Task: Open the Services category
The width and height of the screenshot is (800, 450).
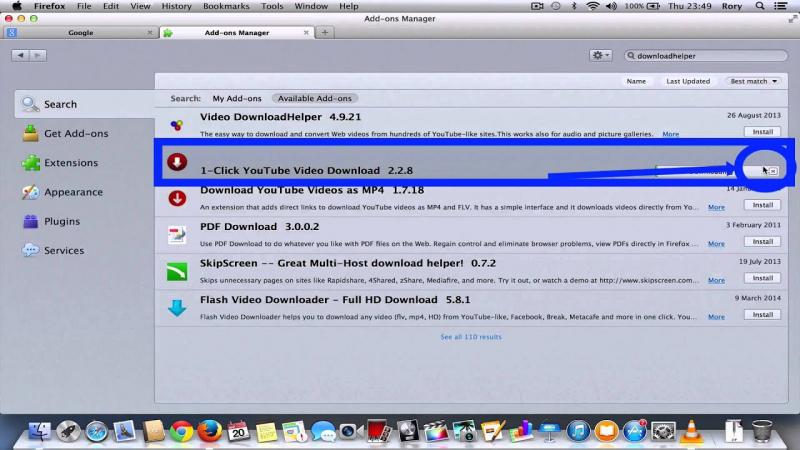Action: click(x=53, y=251)
